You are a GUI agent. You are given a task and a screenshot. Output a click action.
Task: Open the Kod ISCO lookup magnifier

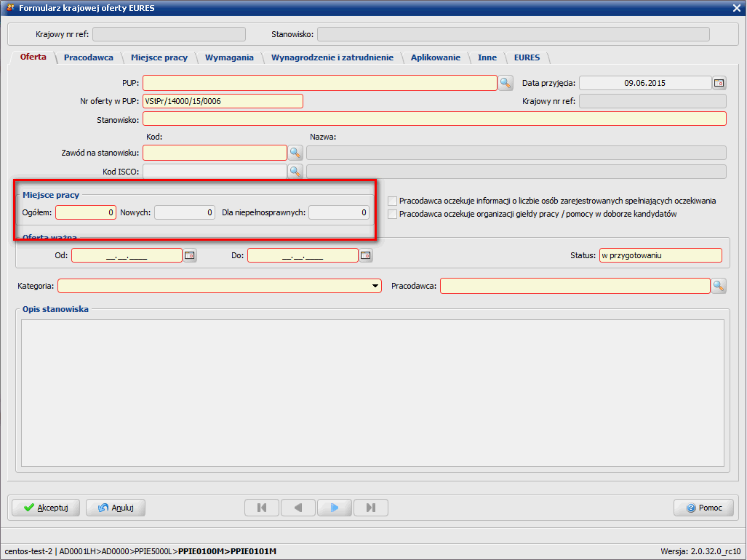pos(295,172)
